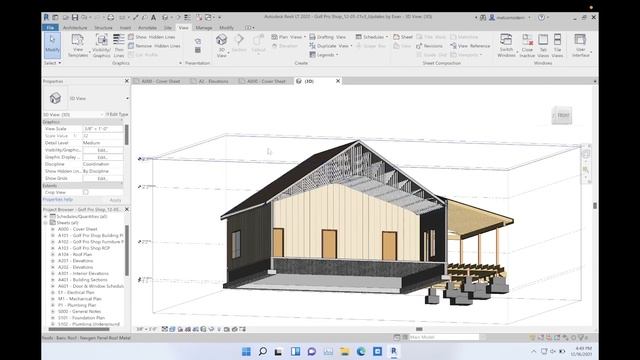The width and height of the screenshot is (640, 360).
Task: Click the taskbar Search icon
Action: 262,351
